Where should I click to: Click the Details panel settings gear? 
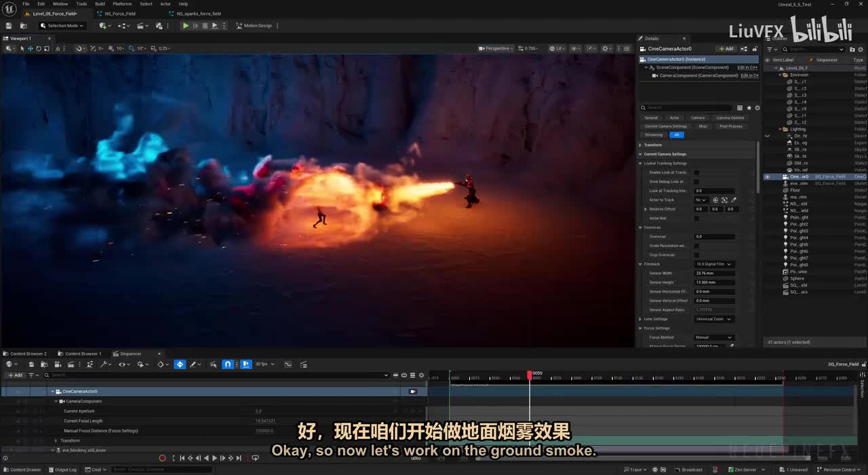[x=757, y=108]
